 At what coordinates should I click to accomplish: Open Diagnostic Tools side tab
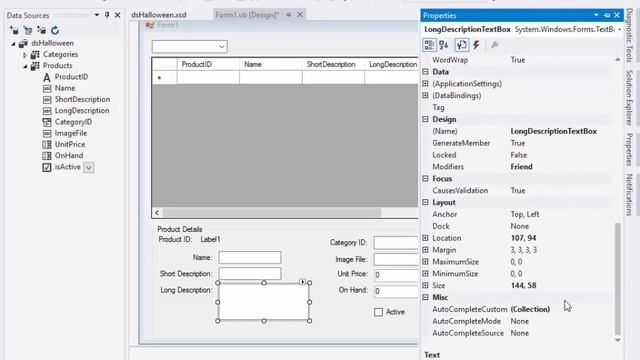pyautogui.click(x=629, y=36)
